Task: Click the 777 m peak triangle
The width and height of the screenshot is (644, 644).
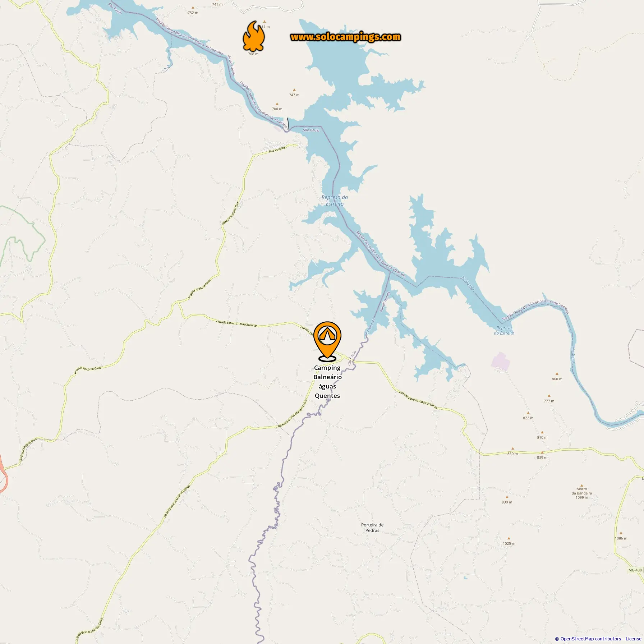Action: (x=549, y=396)
